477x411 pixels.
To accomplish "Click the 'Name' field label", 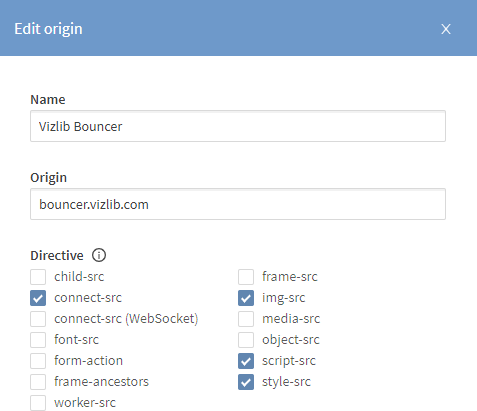I will pyautogui.click(x=48, y=100).
